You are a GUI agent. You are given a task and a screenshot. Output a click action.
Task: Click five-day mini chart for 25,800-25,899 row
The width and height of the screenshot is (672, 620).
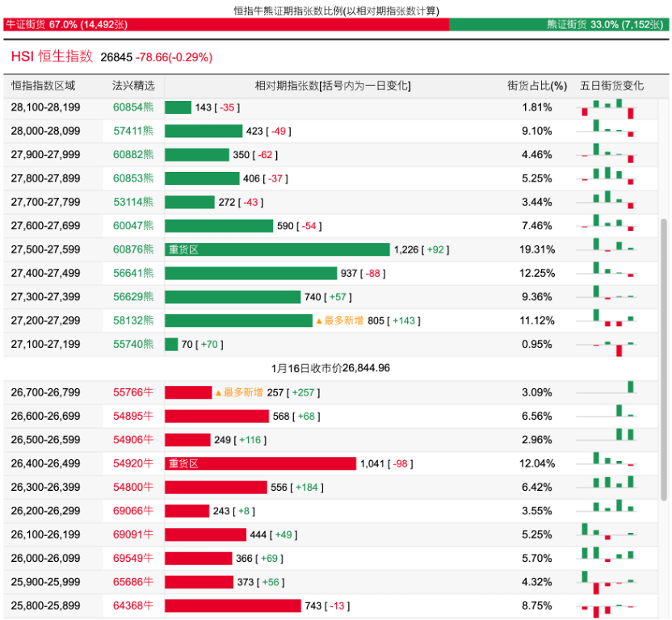pyautogui.click(x=608, y=607)
